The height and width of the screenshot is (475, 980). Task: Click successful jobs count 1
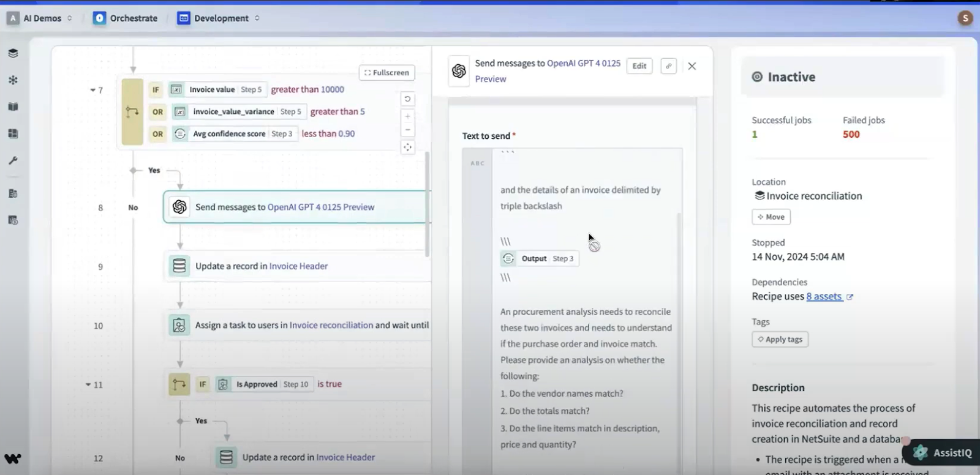click(x=755, y=135)
